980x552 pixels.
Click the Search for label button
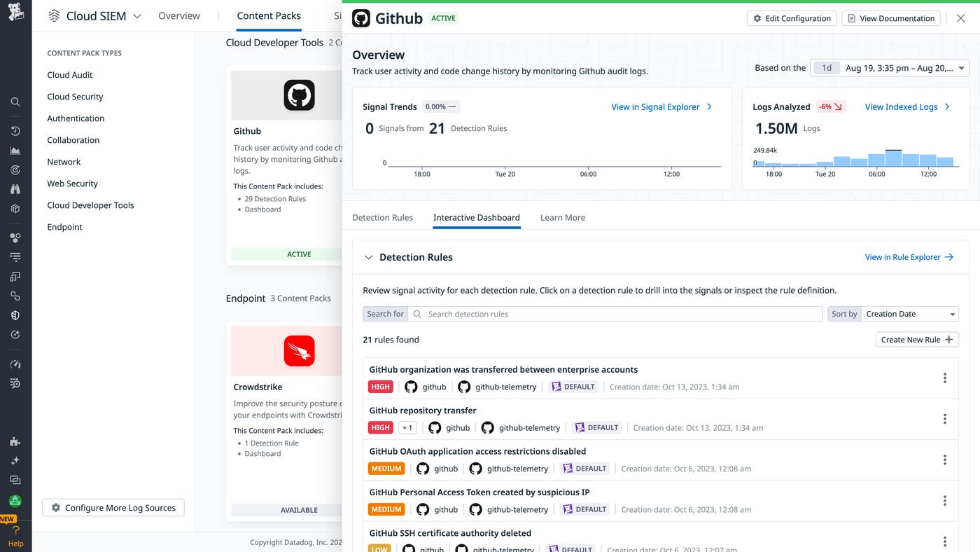[385, 314]
